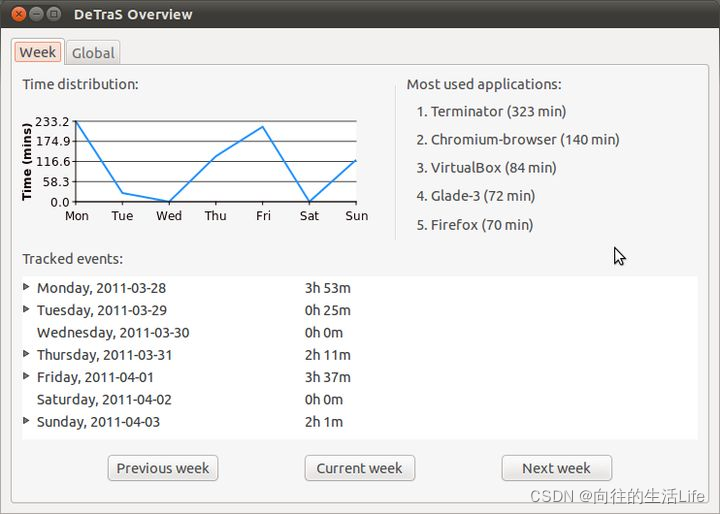Expand the Thursday, 2011-03-31 entry
Viewport: 720px width, 514px height.
tap(26, 354)
